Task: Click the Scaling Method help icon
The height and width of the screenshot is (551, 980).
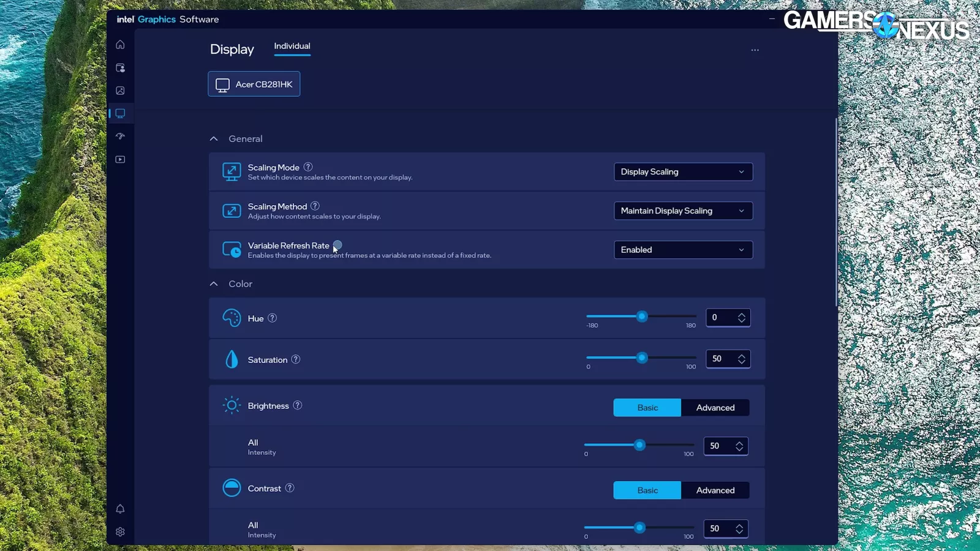Action: [x=315, y=206]
